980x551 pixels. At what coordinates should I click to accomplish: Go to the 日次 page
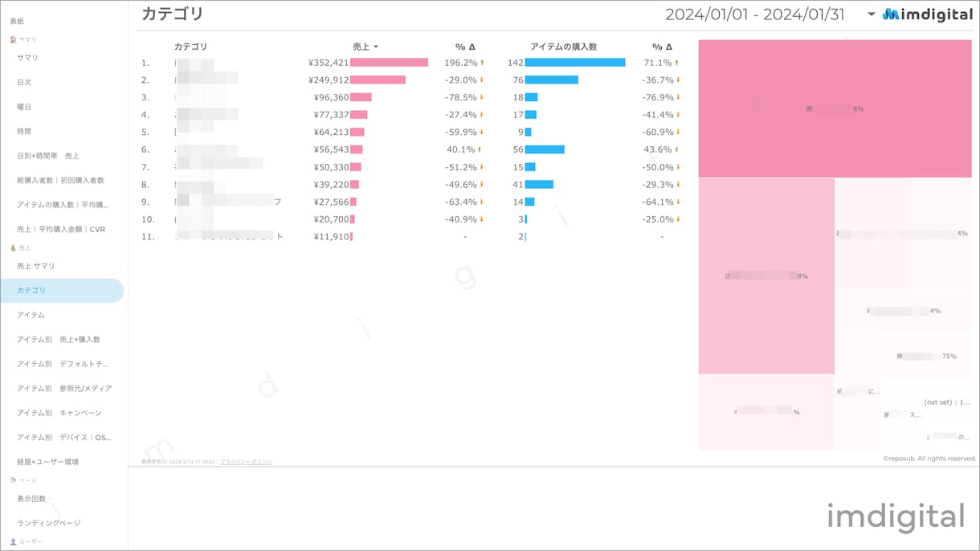pyautogui.click(x=24, y=82)
